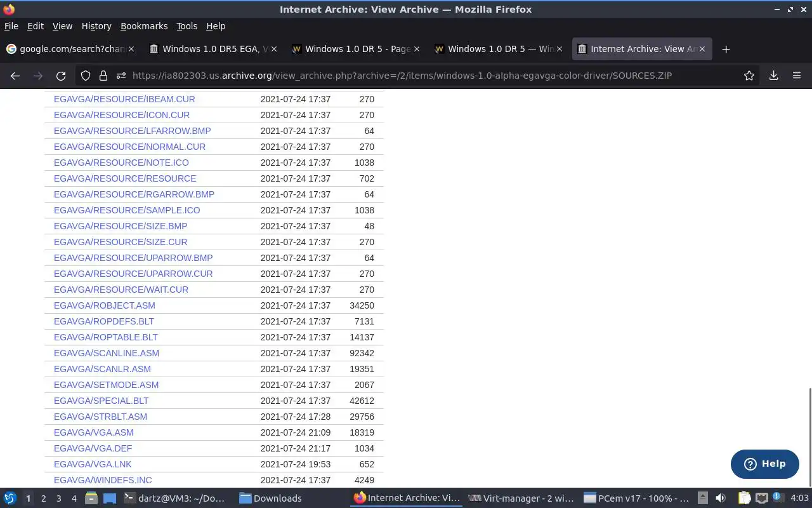Viewport: 812px width, 508px height.
Task: Open the EGAVGA/RESOURCE/RGARROW.BMP link
Action: click(134, 194)
